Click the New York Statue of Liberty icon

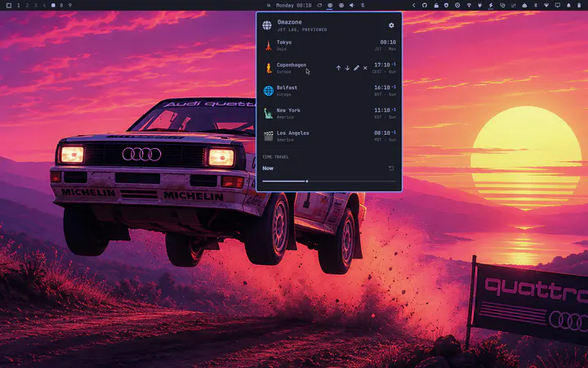click(x=268, y=114)
